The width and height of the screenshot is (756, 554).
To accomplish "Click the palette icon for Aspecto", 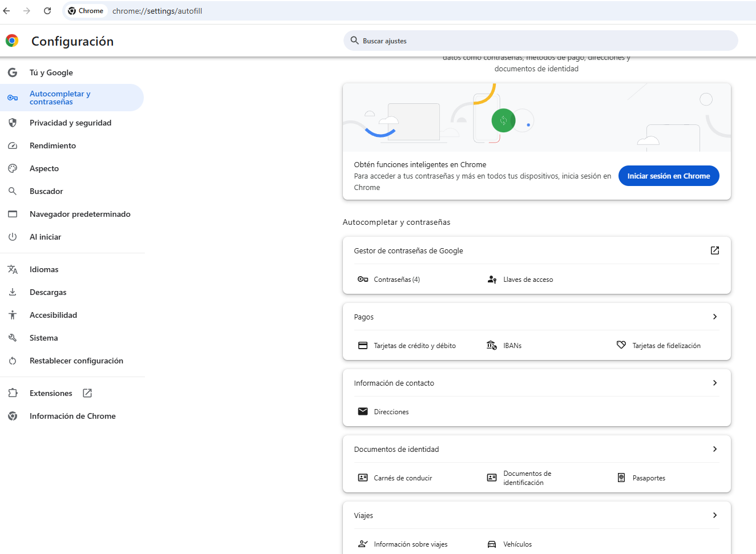I will point(13,168).
